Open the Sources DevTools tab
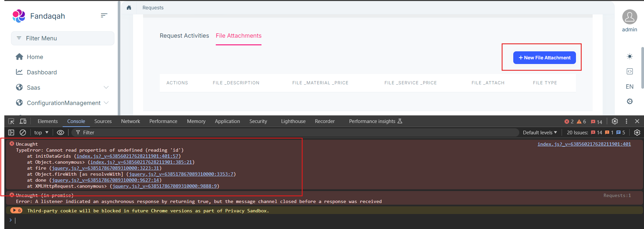Viewport: 644px width, 229px height. [103, 121]
